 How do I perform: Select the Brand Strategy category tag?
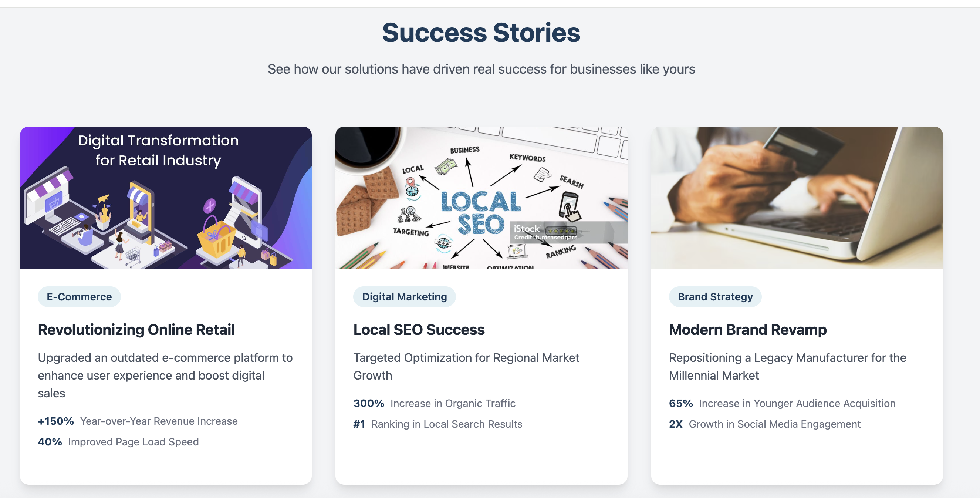click(x=715, y=297)
